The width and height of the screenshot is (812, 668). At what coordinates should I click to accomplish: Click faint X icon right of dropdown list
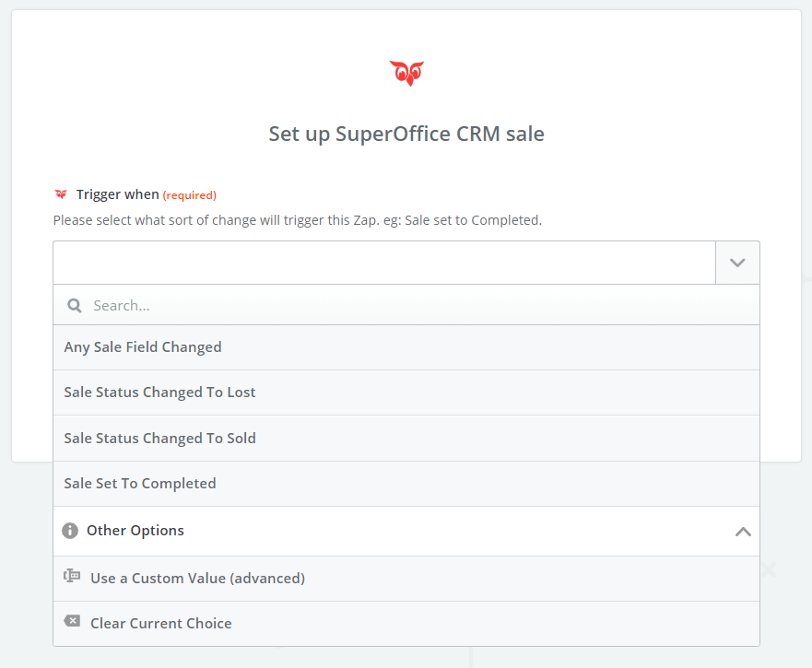point(769,570)
